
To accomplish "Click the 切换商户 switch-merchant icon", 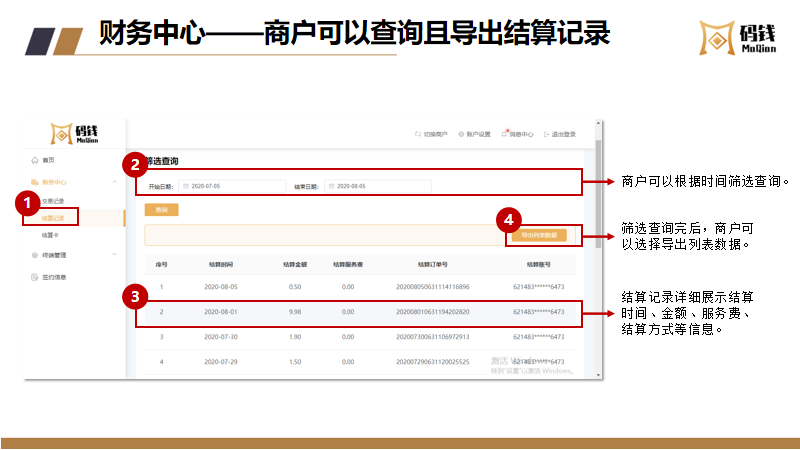I will click(418, 133).
